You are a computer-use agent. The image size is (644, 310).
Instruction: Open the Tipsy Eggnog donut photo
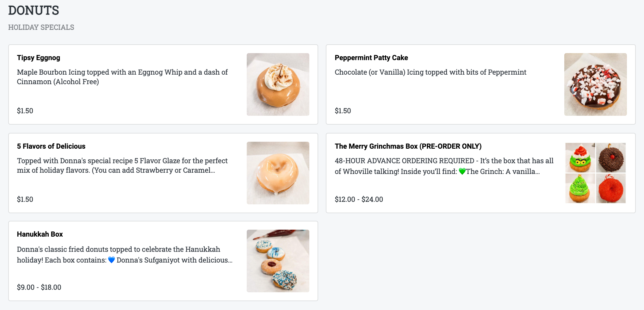(x=278, y=84)
